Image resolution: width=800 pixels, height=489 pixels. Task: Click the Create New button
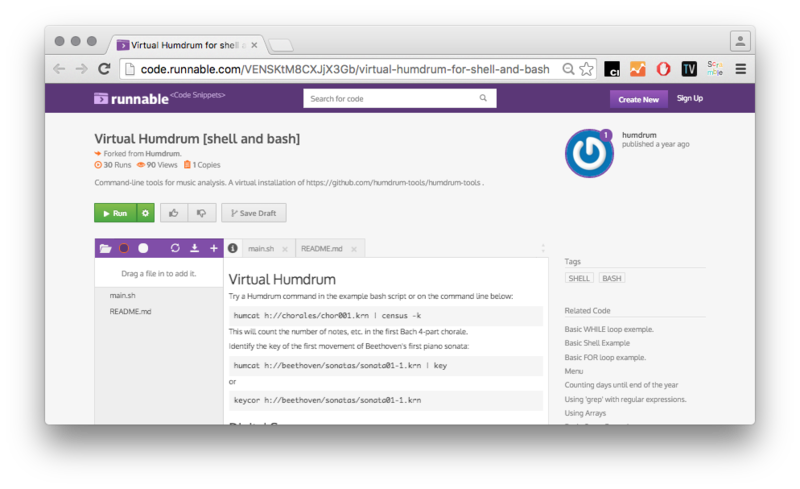[638, 99]
